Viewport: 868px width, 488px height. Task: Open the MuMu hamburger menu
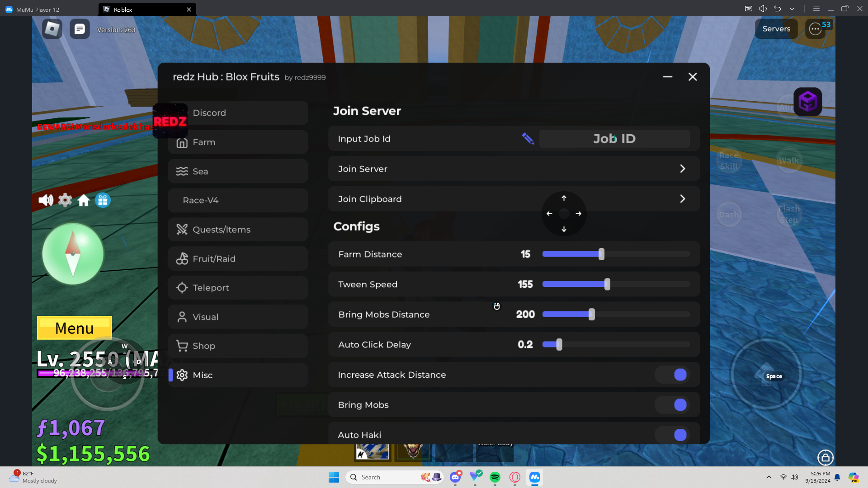(x=816, y=9)
